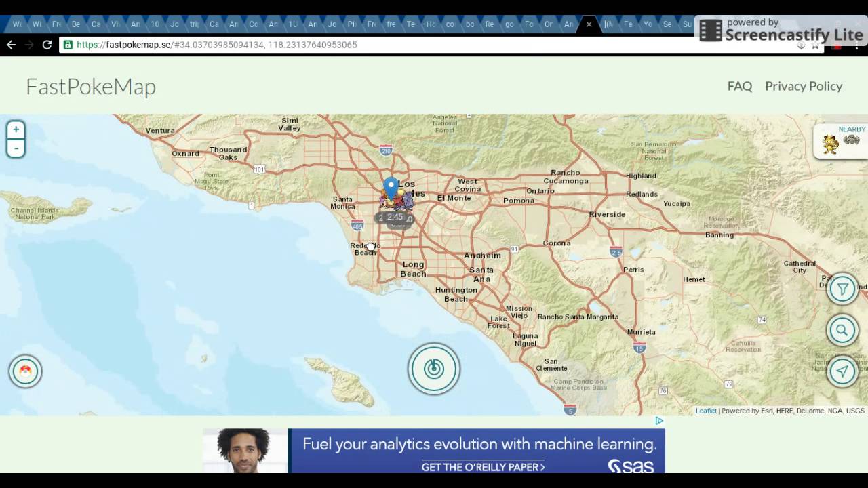Switch to the 'bo' browser tab
Image resolution: width=868 pixels, height=488 pixels.
pos(470,24)
